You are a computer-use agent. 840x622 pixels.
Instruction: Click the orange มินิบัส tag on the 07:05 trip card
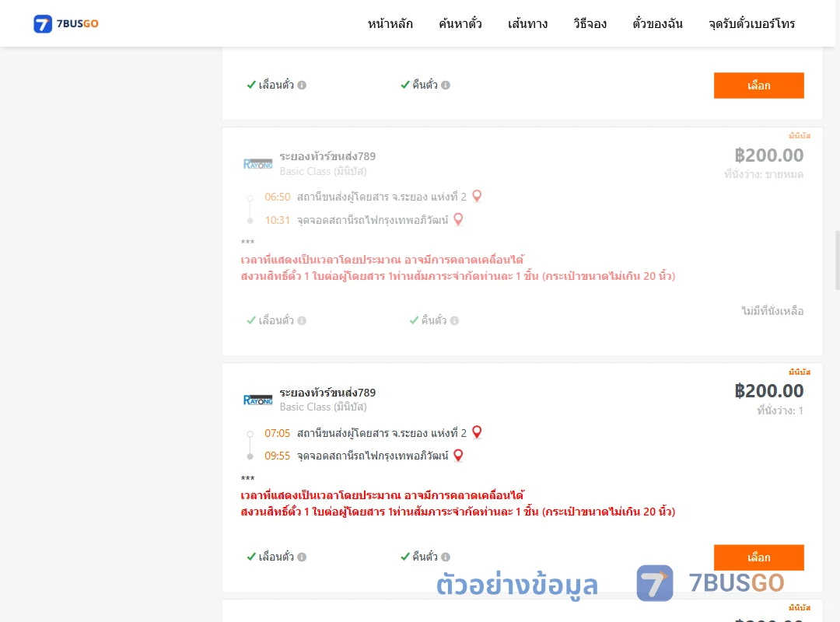pos(800,372)
